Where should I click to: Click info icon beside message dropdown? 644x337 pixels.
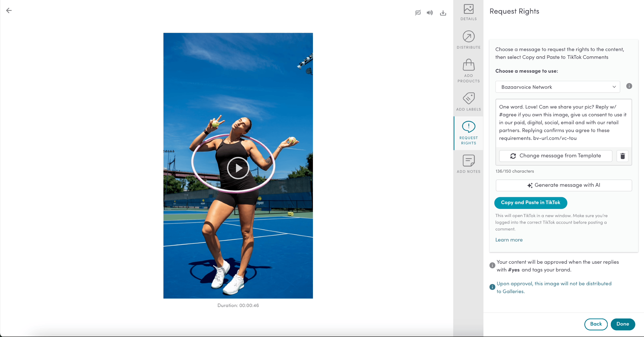[629, 86]
